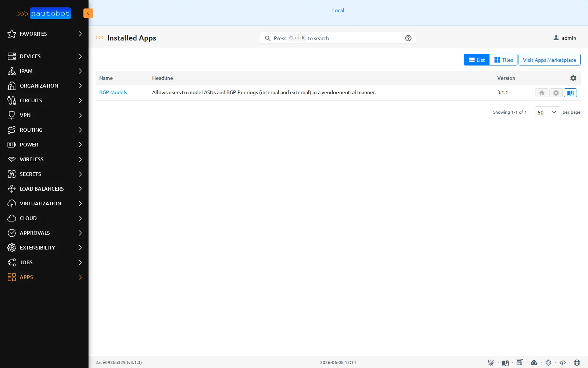Expand the Cloud menu chevron
This screenshot has height=368, width=588.
click(80, 218)
